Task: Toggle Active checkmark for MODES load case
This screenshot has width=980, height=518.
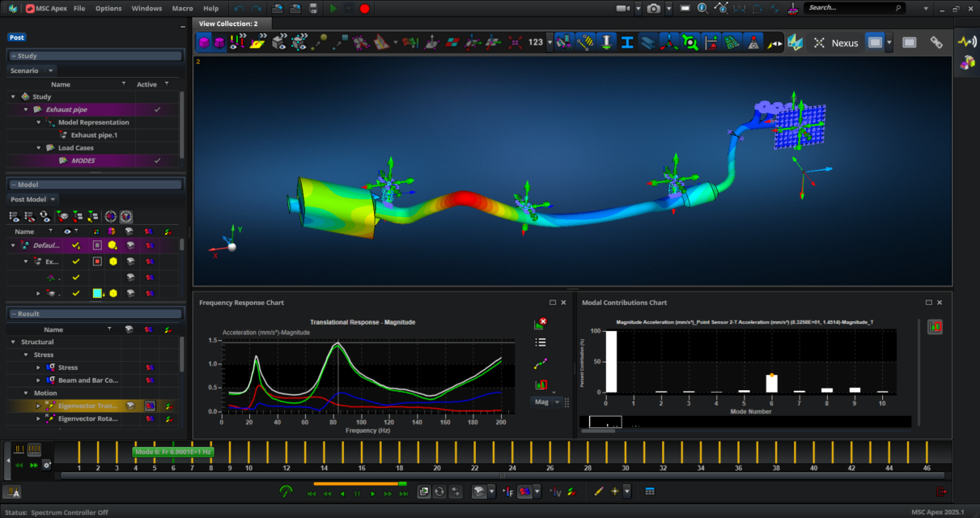Action: (x=157, y=161)
